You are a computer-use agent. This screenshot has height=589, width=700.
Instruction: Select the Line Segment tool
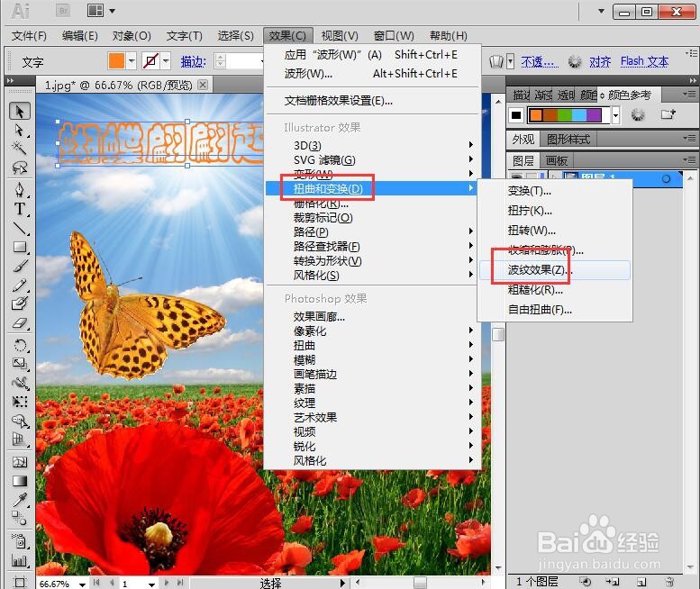[20, 228]
